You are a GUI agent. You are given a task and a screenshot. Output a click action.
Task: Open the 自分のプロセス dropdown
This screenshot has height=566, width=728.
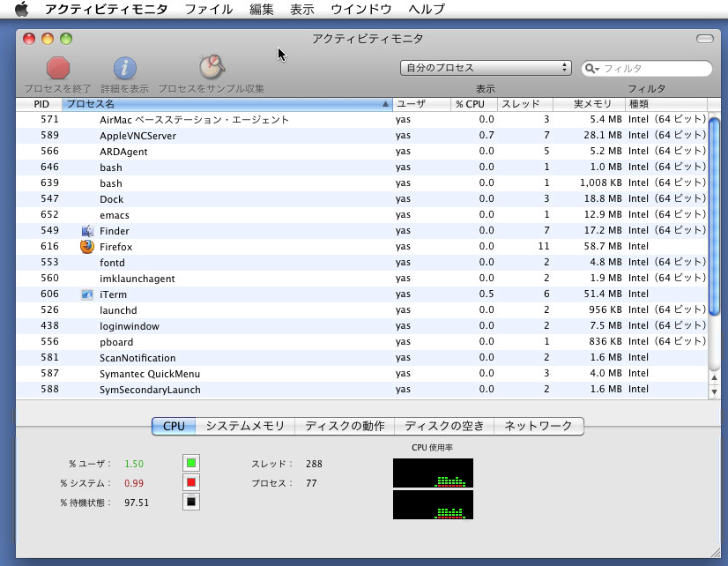(x=486, y=68)
